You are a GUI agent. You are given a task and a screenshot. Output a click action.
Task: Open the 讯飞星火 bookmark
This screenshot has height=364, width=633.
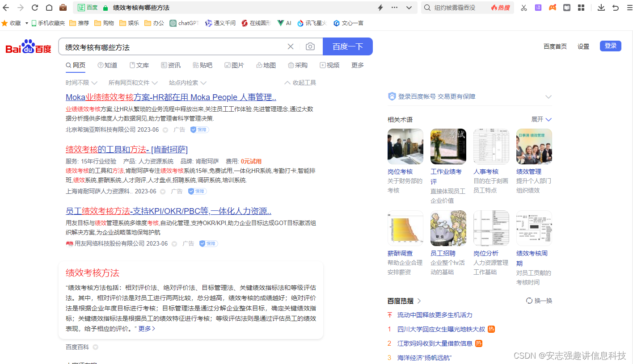[312, 23]
